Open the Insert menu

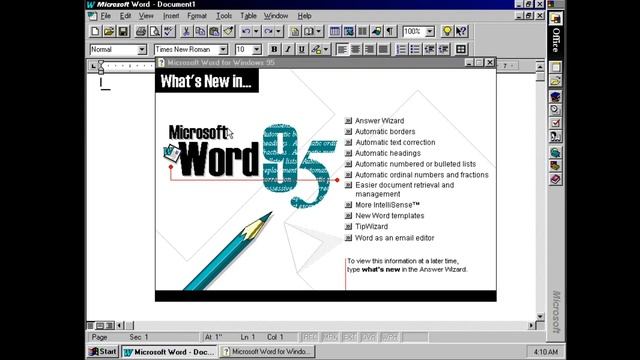tap(171, 16)
